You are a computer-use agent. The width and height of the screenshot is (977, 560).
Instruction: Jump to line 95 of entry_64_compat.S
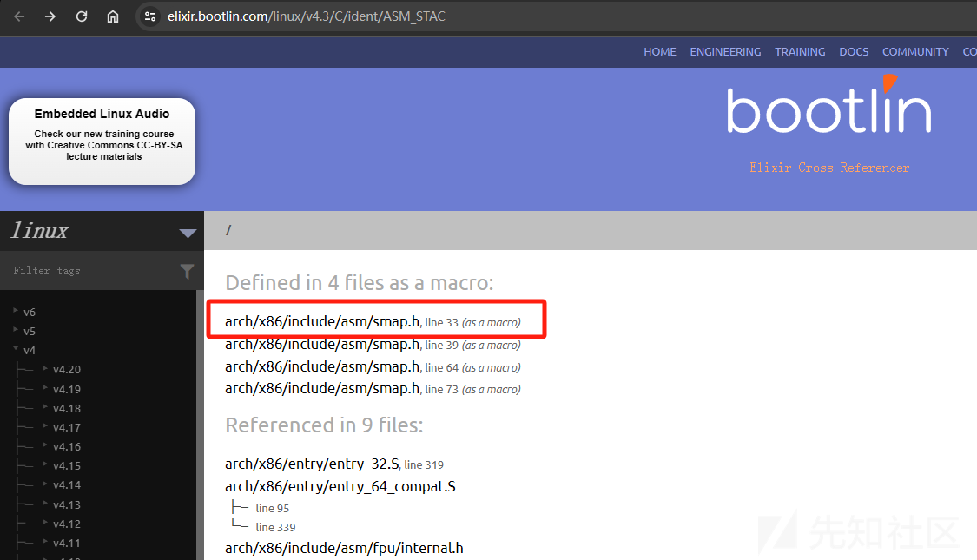click(x=273, y=508)
